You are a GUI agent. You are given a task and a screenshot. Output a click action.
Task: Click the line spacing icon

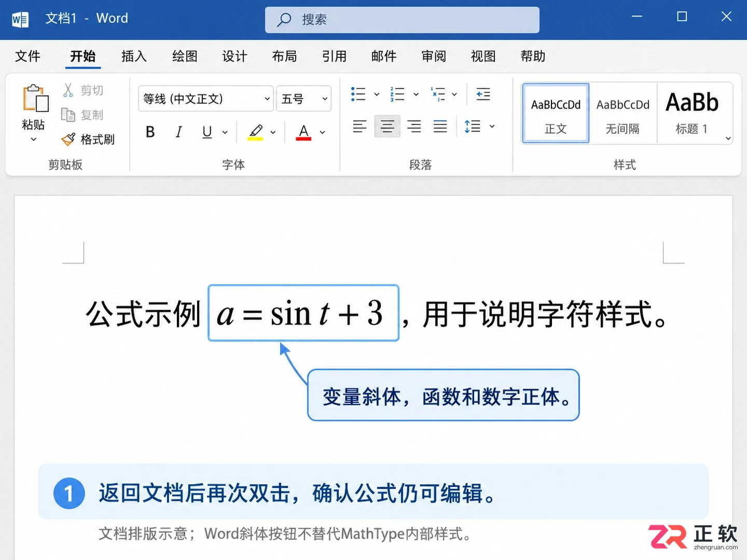pos(472,126)
